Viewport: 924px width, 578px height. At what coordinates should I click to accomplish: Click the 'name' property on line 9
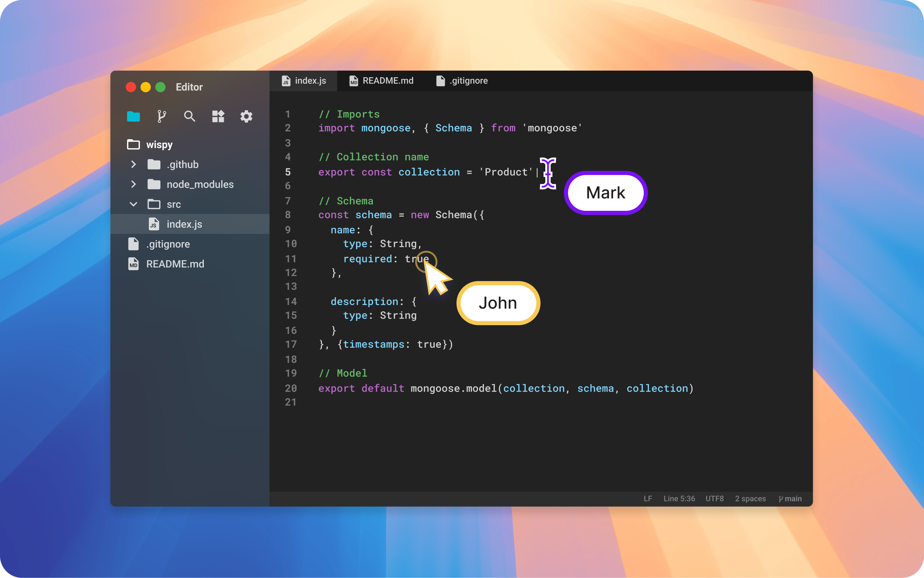343,230
